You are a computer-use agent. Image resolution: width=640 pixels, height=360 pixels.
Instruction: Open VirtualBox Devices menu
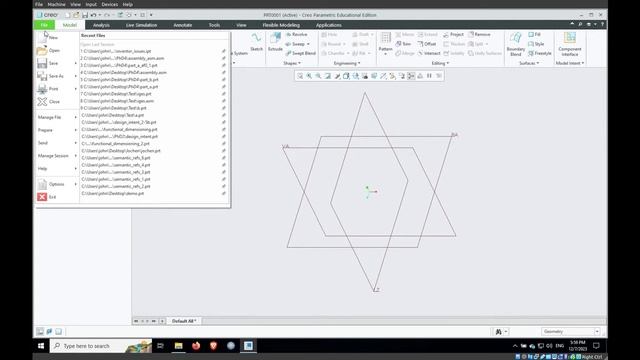109,4
